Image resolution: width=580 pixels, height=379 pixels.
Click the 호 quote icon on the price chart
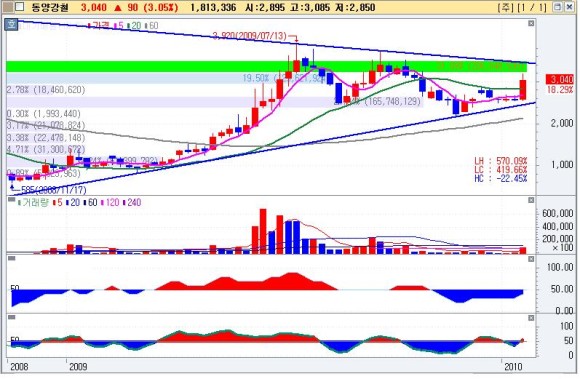click(11, 25)
